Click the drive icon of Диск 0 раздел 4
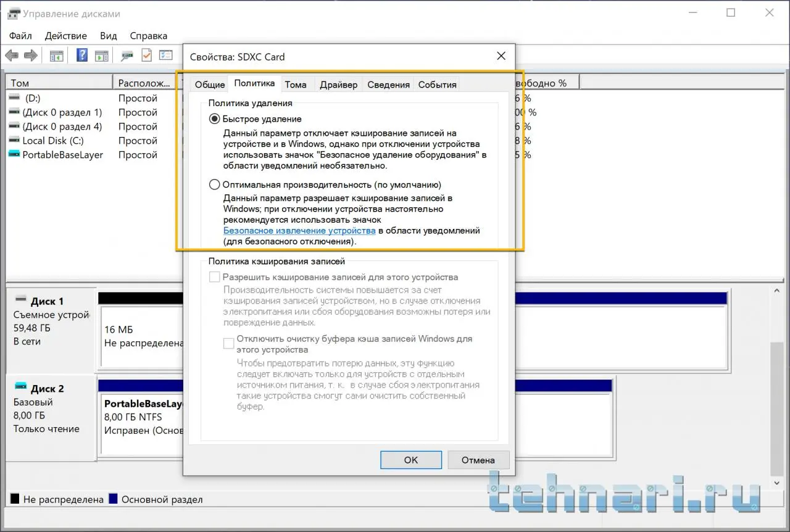This screenshot has width=790, height=532. click(14, 127)
